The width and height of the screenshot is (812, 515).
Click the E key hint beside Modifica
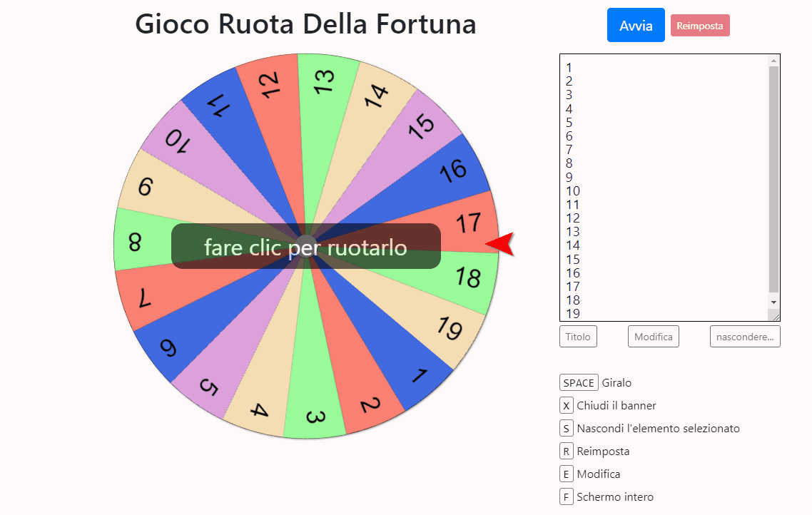click(566, 474)
